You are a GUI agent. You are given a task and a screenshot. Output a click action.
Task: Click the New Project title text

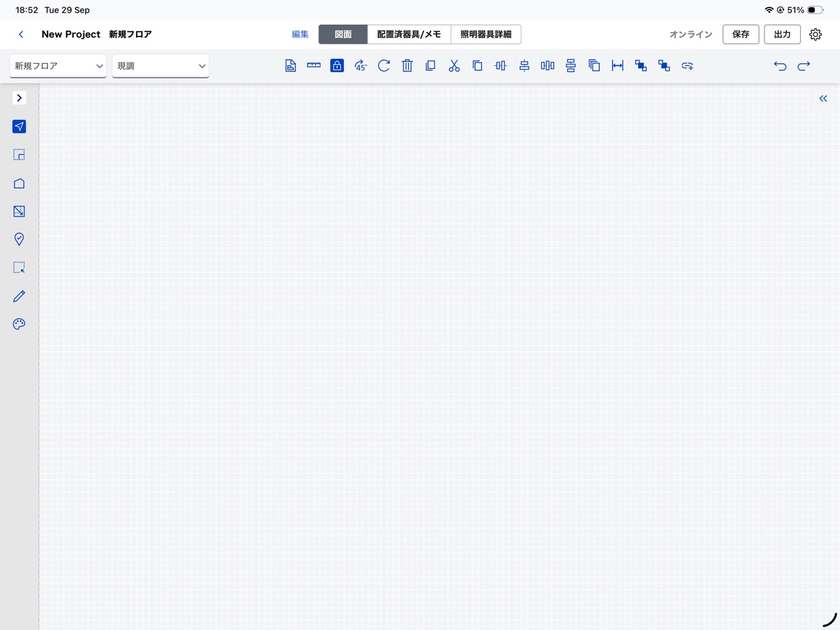pyautogui.click(x=71, y=34)
